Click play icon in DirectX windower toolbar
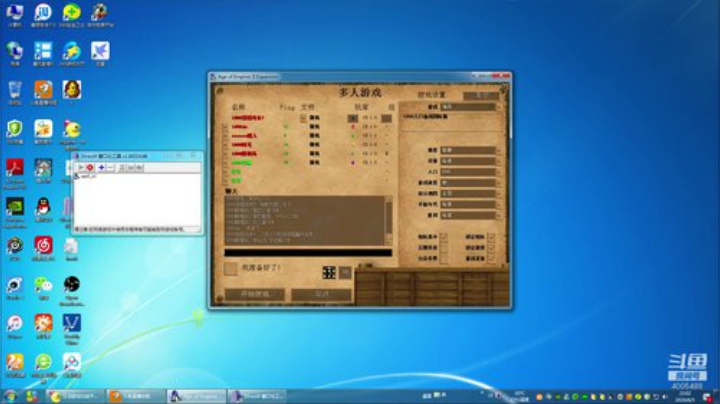Image resolution: width=720 pixels, height=404 pixels. pos(81,168)
